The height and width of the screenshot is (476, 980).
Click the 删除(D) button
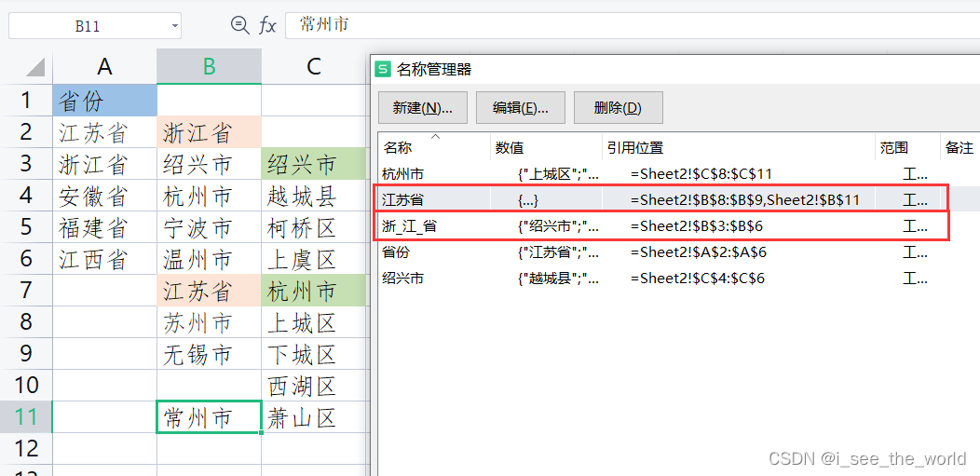[x=619, y=108]
